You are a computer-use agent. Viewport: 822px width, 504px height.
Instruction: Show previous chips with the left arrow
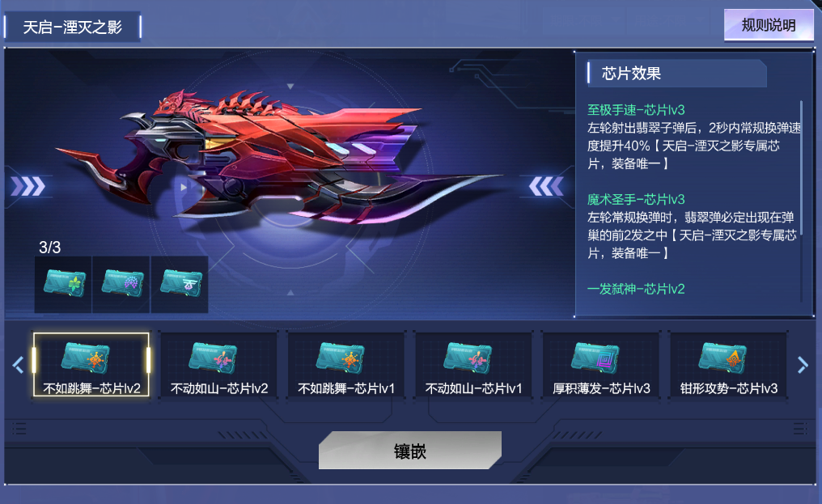(19, 365)
